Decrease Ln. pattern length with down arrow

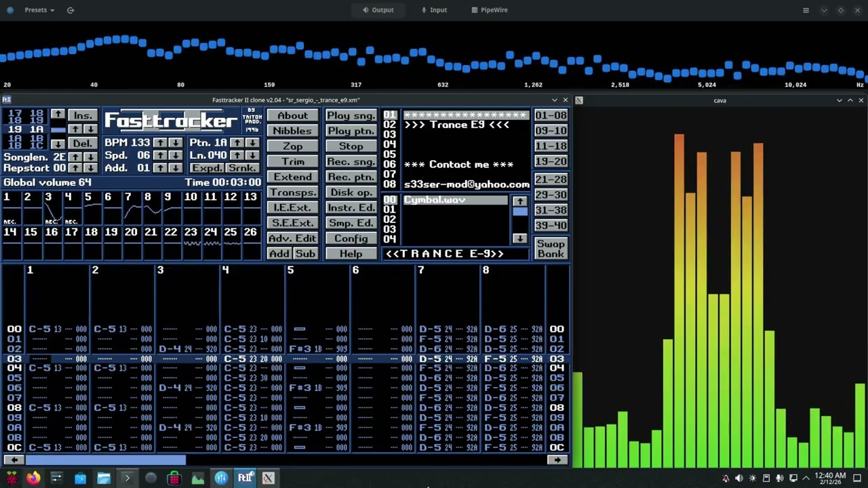[x=252, y=155]
